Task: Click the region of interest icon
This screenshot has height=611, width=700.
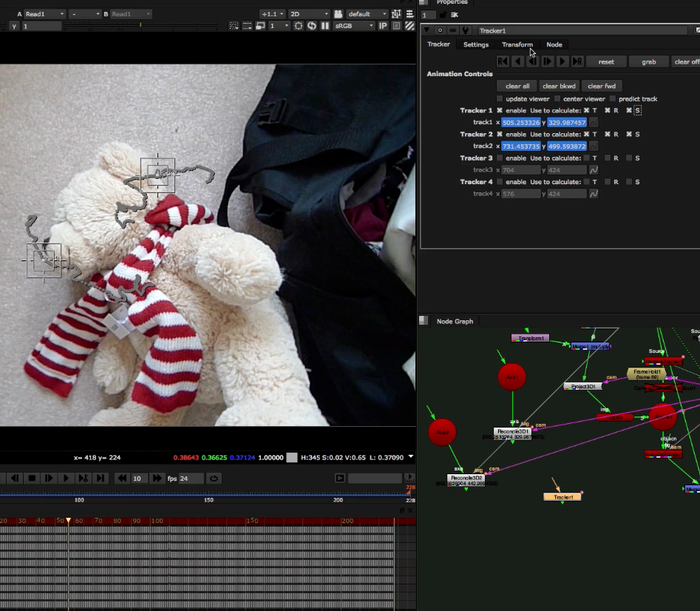Action: [x=234, y=26]
